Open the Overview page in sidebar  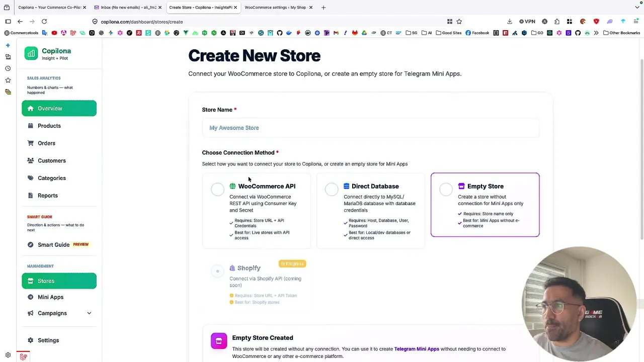[59, 108]
